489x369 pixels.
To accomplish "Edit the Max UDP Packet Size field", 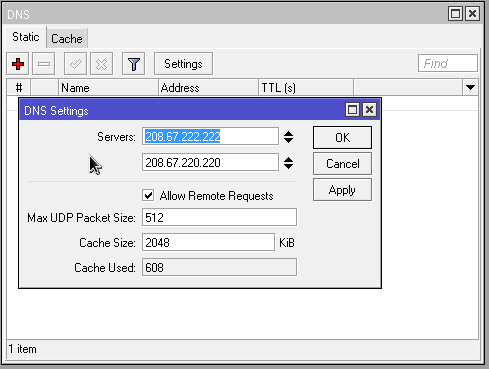I will click(x=219, y=217).
